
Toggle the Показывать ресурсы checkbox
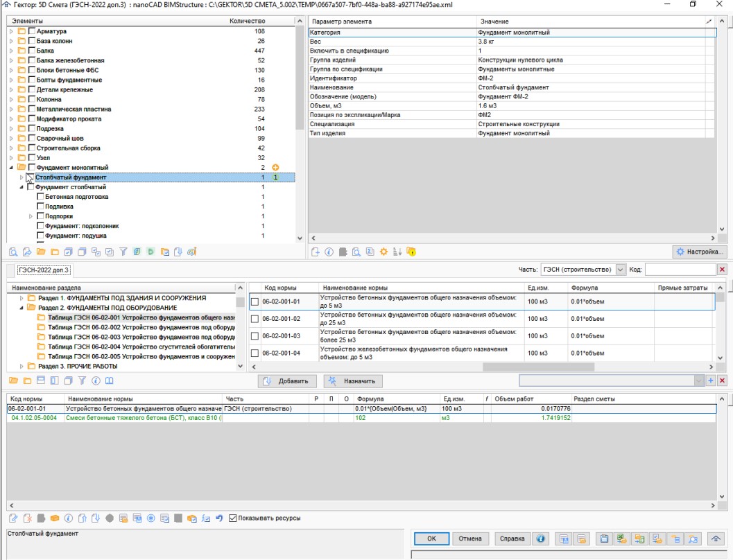point(233,518)
